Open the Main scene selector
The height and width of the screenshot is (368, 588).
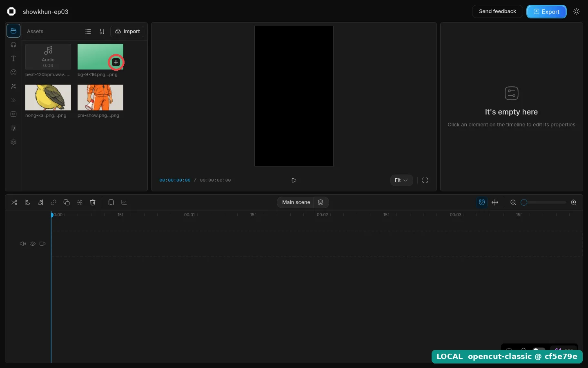coord(296,202)
